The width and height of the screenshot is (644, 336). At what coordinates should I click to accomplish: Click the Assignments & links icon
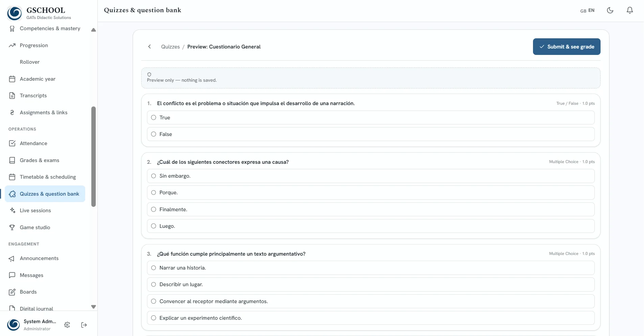tap(12, 113)
